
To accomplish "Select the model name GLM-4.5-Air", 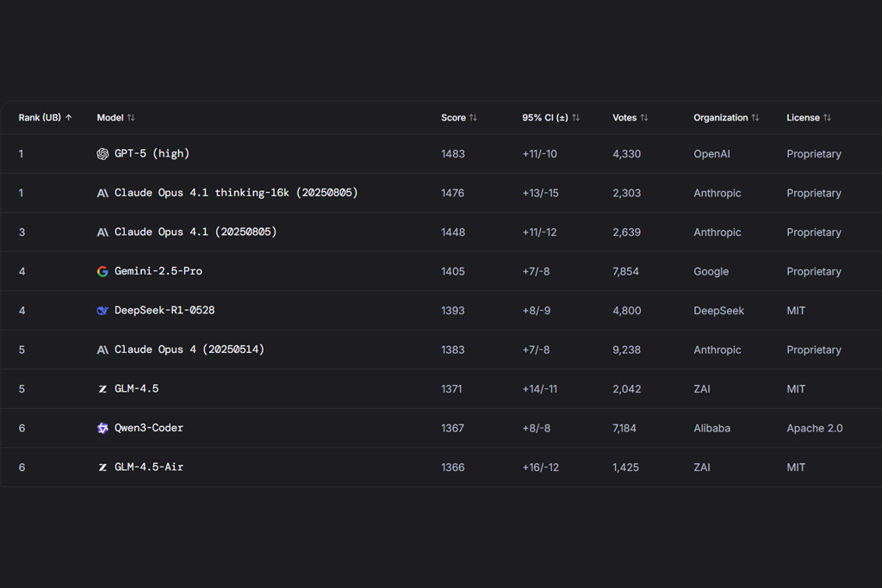I will pyautogui.click(x=148, y=467).
